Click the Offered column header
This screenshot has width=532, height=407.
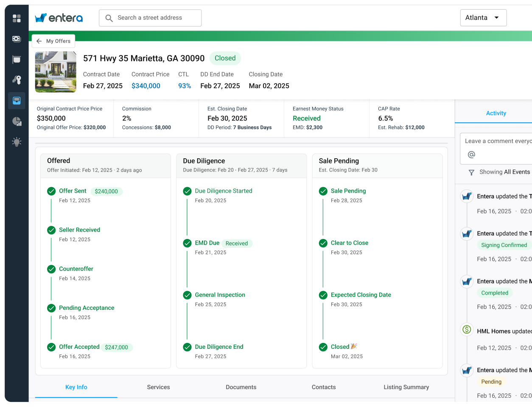point(106,166)
